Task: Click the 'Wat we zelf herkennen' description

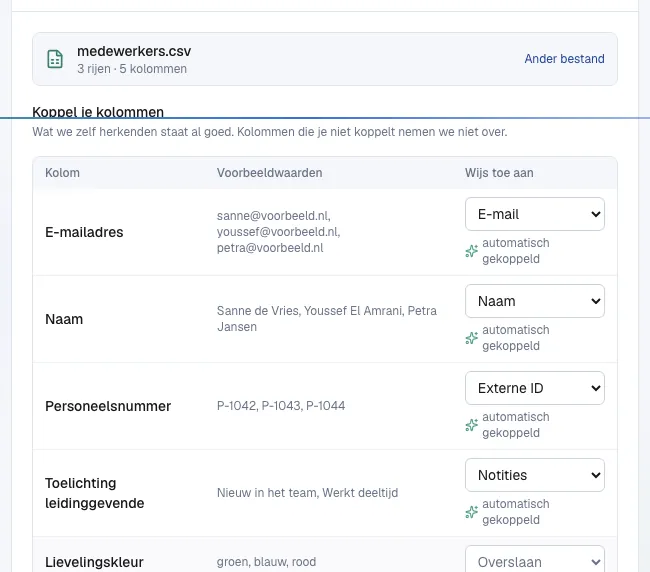Action: point(270,132)
